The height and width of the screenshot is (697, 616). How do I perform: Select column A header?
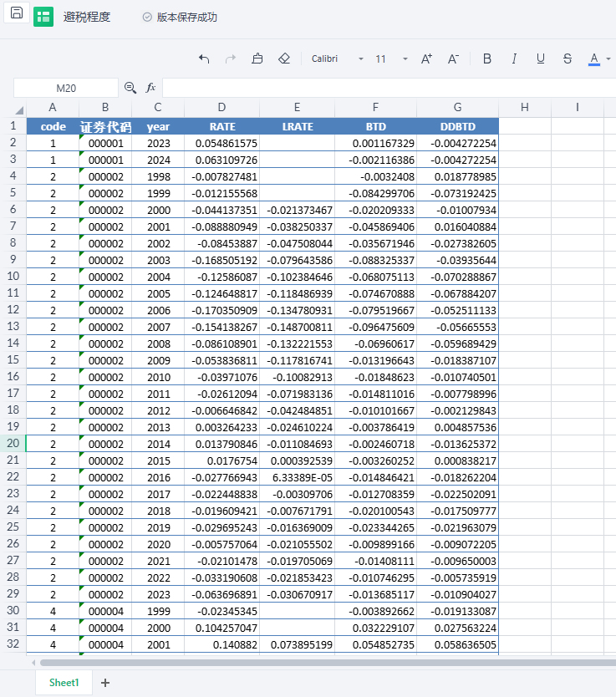[x=53, y=107]
